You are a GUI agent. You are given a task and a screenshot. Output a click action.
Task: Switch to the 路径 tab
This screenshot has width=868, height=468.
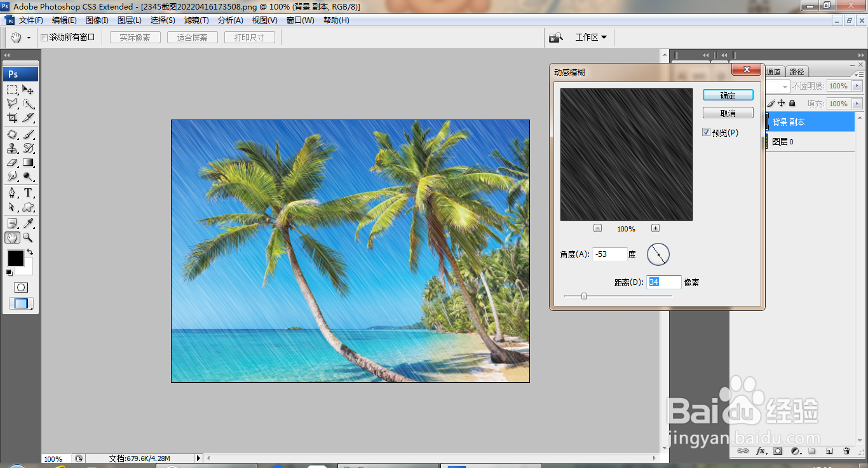click(796, 72)
